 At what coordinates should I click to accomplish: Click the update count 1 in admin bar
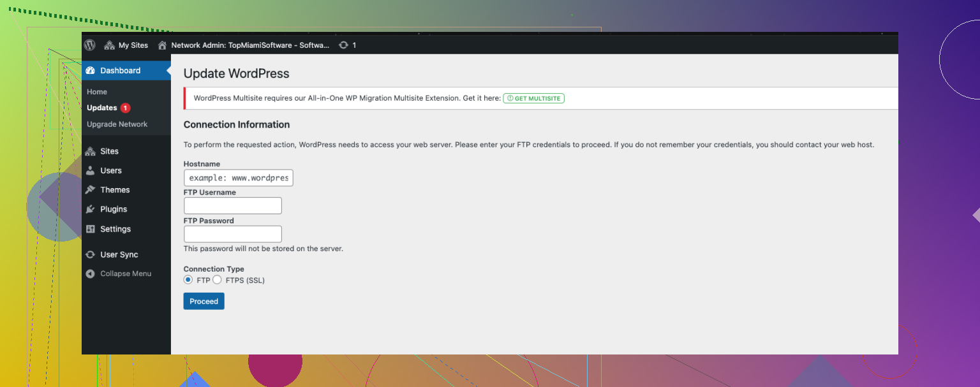(354, 45)
